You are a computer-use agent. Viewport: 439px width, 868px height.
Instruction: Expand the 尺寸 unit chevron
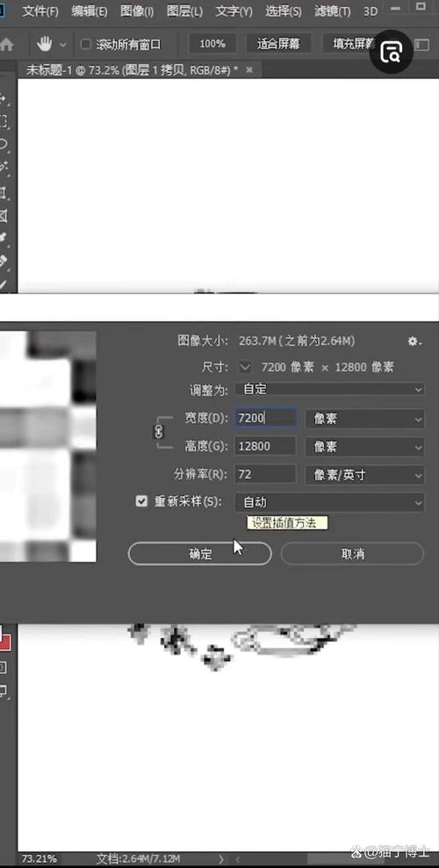(x=245, y=367)
